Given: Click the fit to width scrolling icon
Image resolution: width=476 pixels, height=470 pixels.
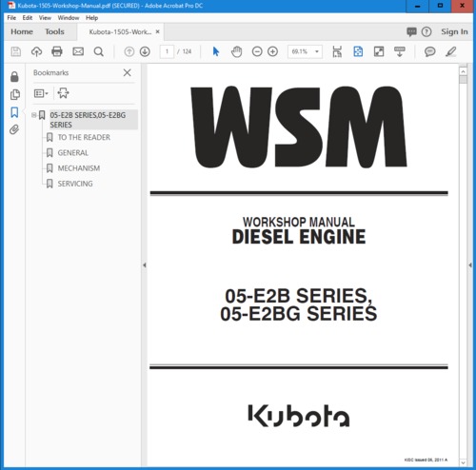Looking at the screenshot, I should (337, 51).
